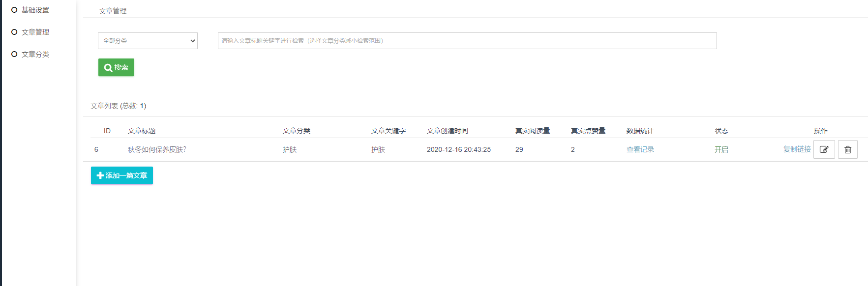Click the 文章关键字 column header
The width and height of the screenshot is (868, 286).
point(388,131)
